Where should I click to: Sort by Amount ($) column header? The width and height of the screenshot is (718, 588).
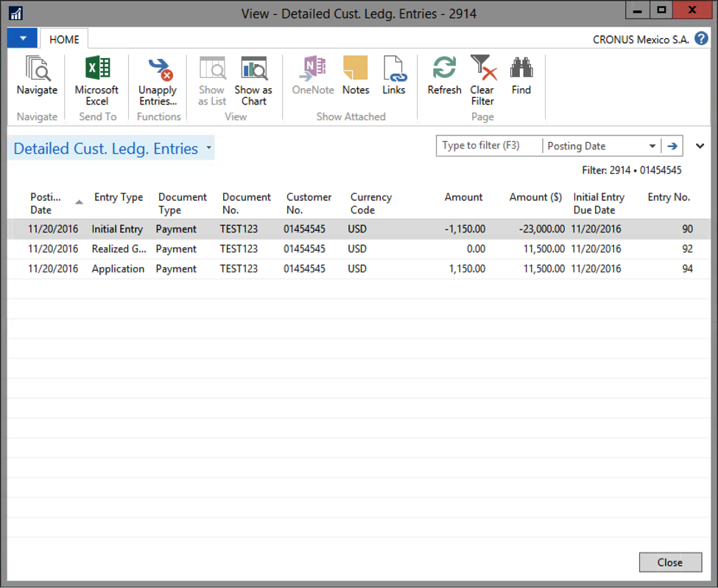click(x=536, y=197)
